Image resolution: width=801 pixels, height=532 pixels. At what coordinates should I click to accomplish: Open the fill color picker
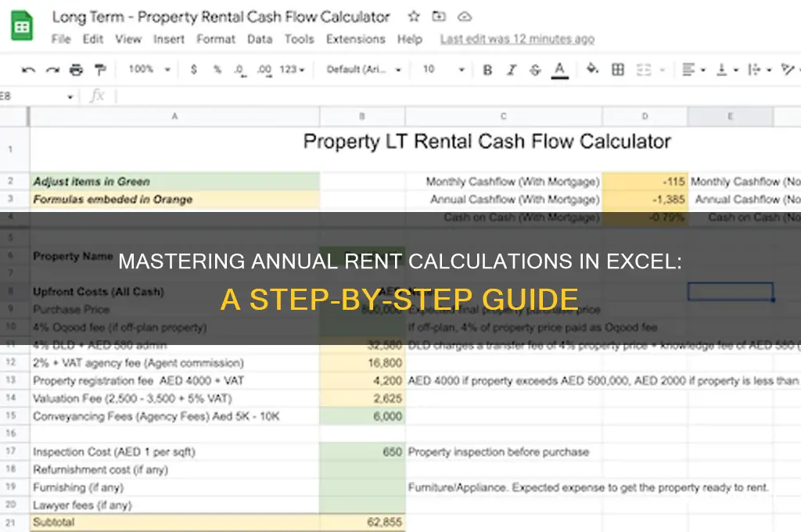(x=592, y=69)
